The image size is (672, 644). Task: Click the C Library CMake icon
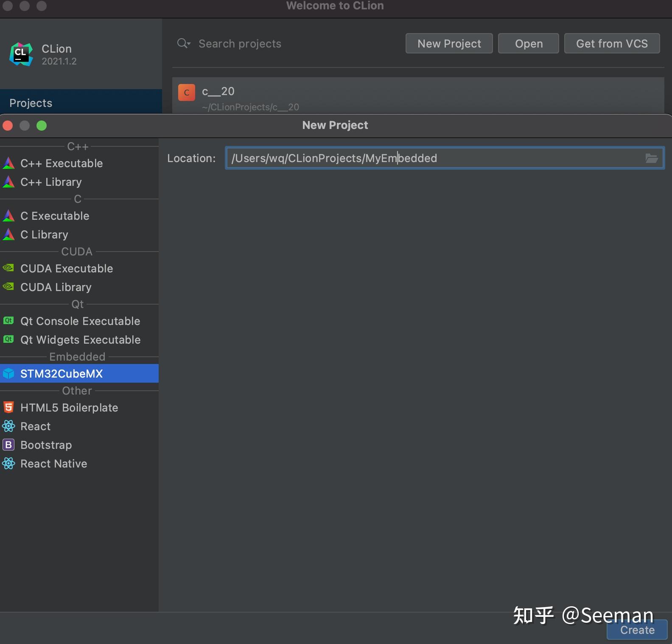click(x=8, y=235)
